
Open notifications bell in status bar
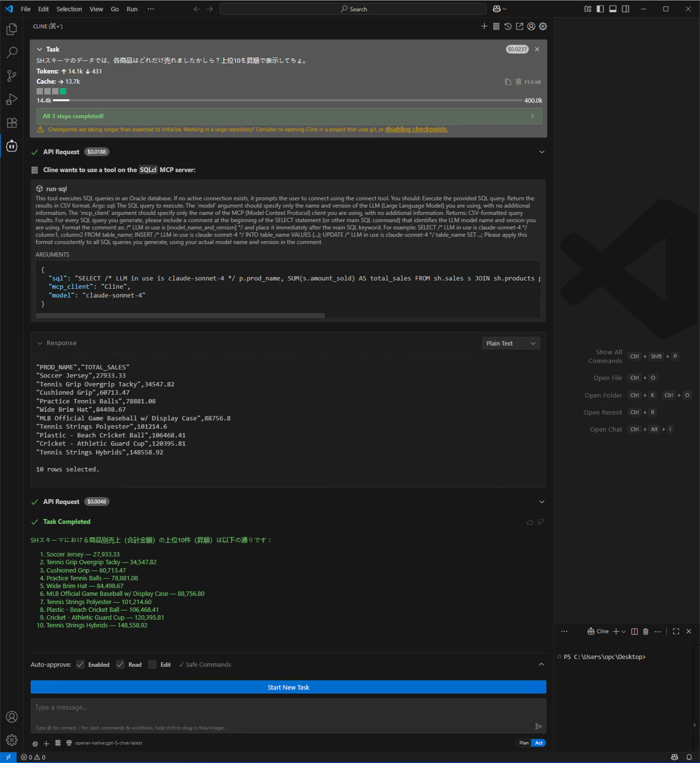[689, 757]
